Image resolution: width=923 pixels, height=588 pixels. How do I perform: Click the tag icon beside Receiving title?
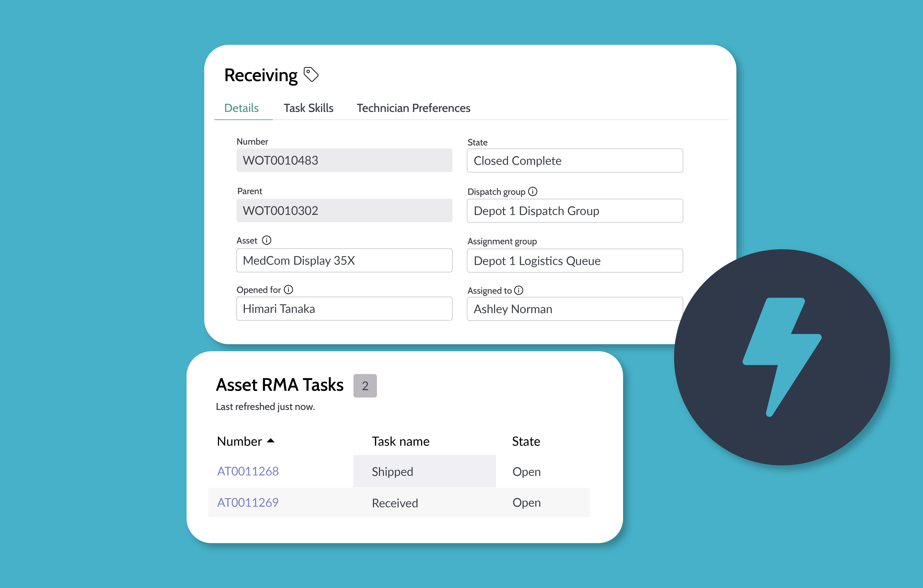pyautogui.click(x=311, y=74)
